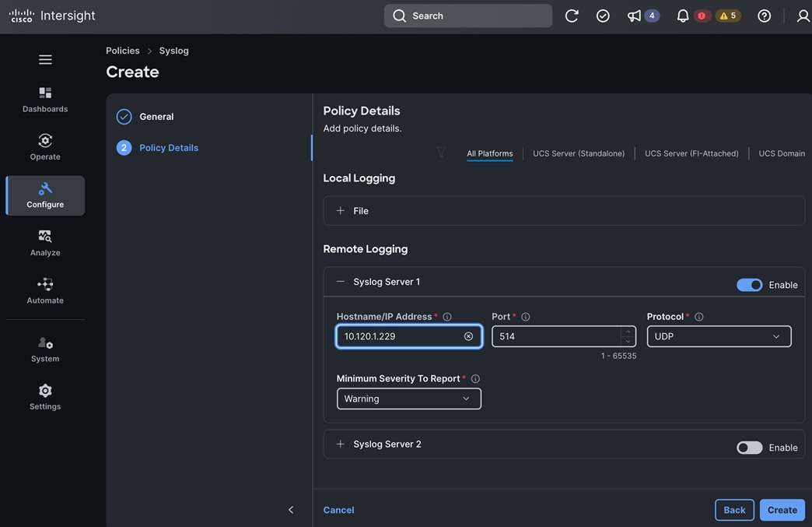The height and width of the screenshot is (527, 812).
Task: Show info for Protocol field
Action: coord(698,317)
